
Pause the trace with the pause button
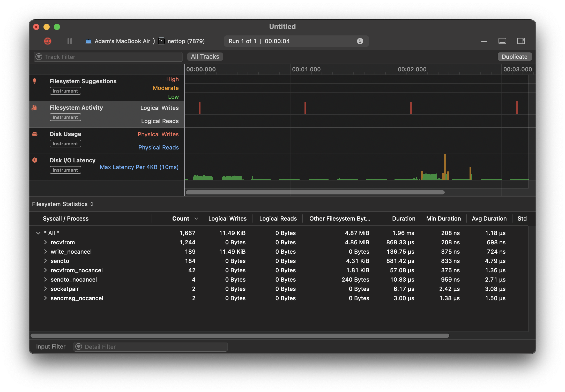70,41
